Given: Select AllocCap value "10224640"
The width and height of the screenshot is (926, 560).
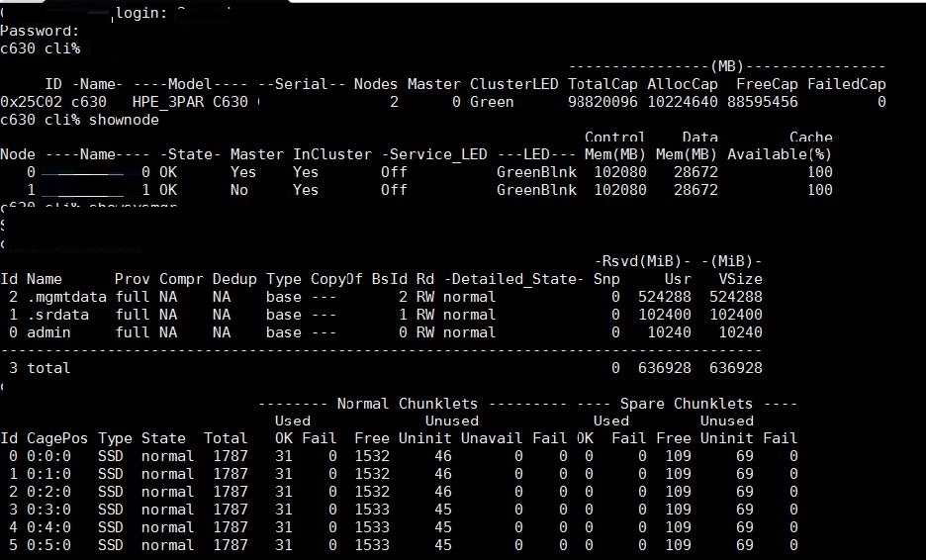Looking at the screenshot, I should 683,102.
